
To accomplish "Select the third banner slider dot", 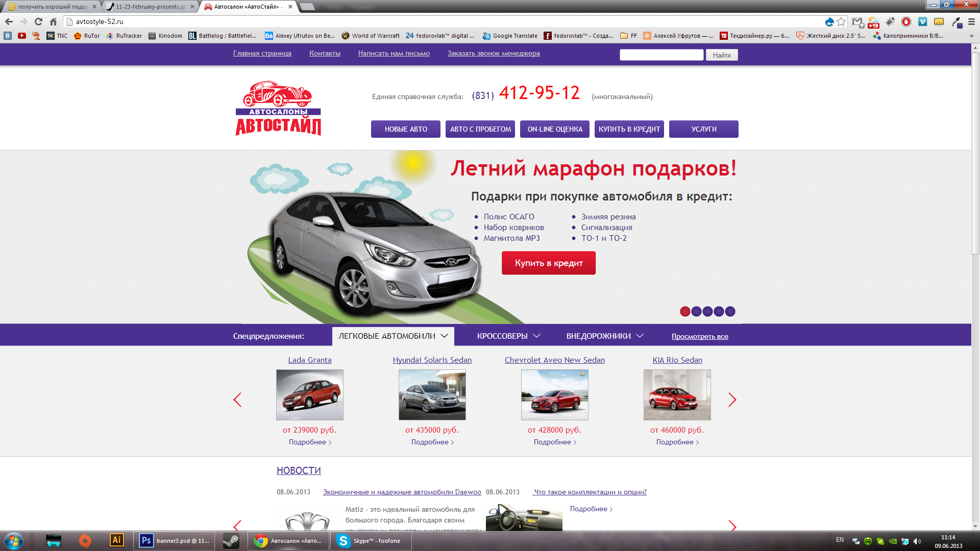I will coord(707,311).
